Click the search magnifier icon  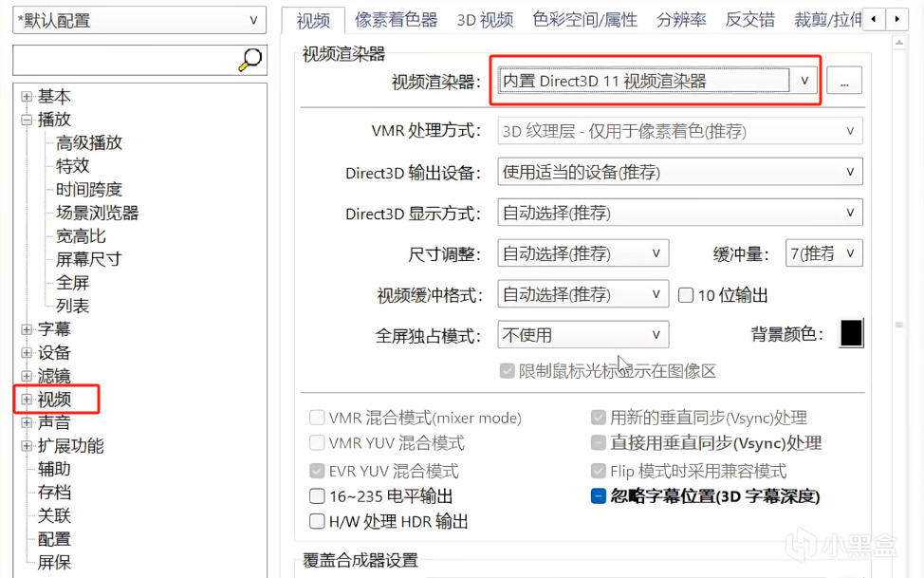pos(250,60)
